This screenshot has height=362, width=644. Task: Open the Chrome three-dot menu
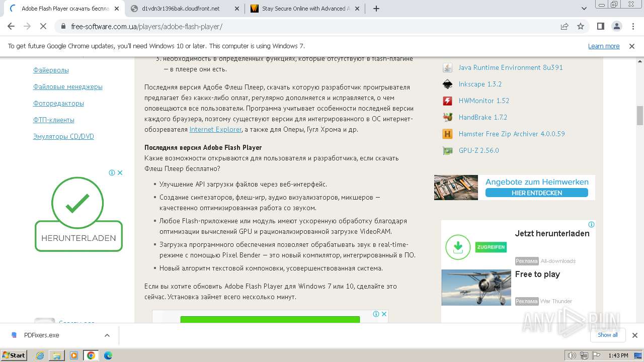[632, 26]
